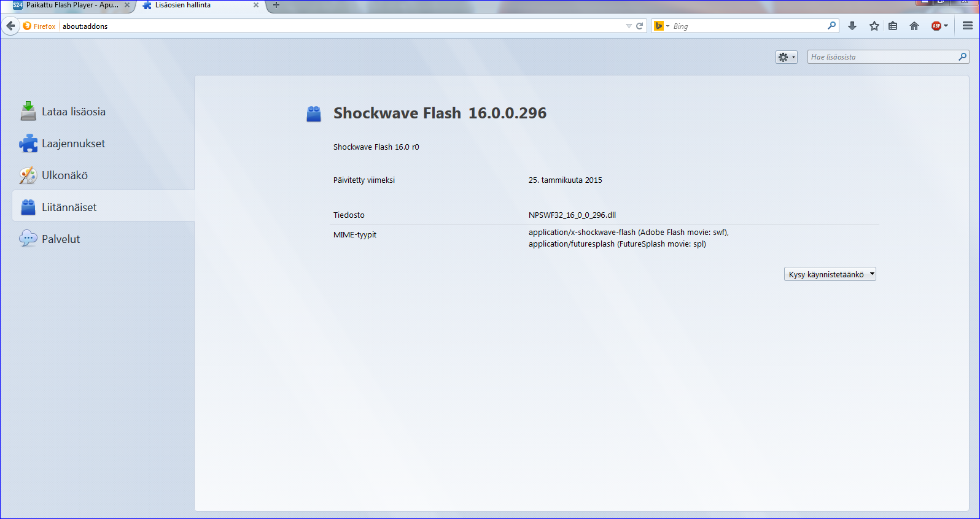This screenshot has width=980, height=519.
Task: Click the Shockwave Flash 16.0.0.296 title
Action: [x=440, y=113]
